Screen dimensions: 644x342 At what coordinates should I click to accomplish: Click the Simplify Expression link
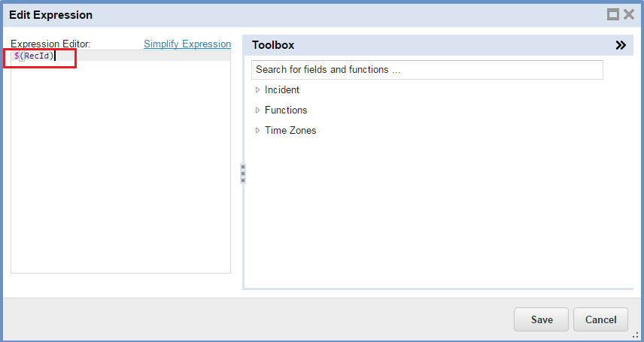[x=187, y=44]
